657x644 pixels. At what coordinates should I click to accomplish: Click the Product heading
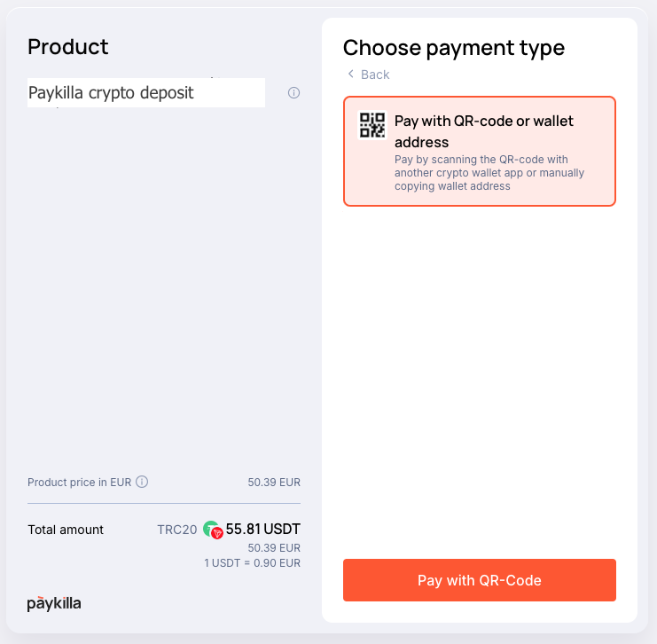68,46
